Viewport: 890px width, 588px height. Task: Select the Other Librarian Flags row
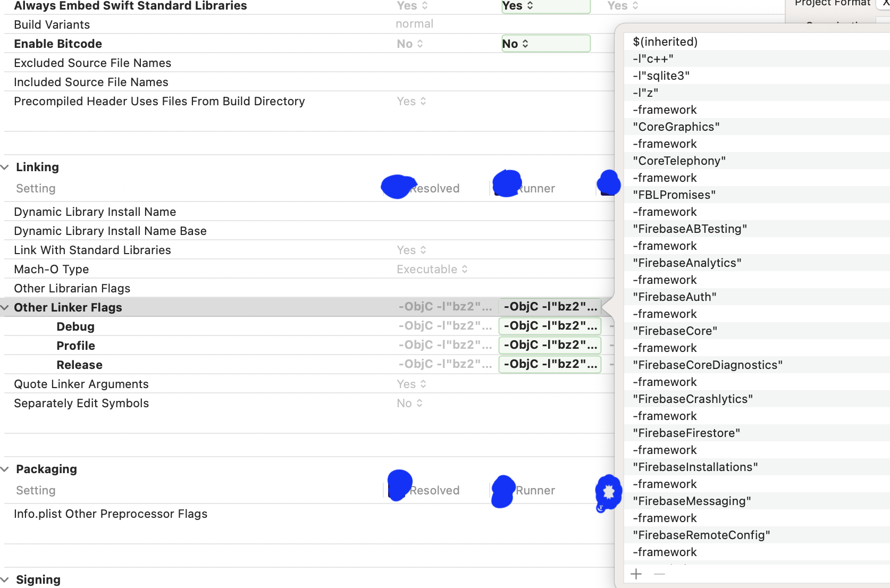click(x=309, y=288)
